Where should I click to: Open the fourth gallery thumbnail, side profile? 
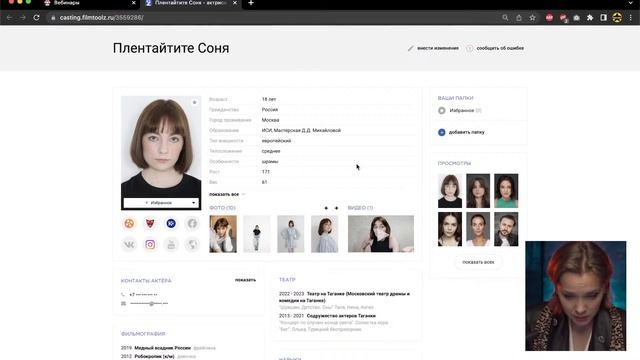point(324,234)
